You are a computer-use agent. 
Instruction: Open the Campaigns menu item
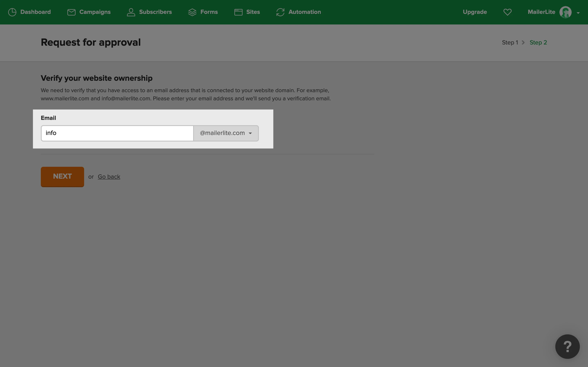(x=95, y=12)
